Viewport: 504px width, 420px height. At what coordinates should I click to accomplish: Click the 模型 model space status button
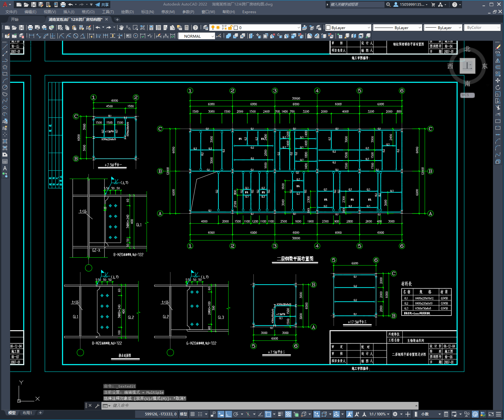coord(184,414)
